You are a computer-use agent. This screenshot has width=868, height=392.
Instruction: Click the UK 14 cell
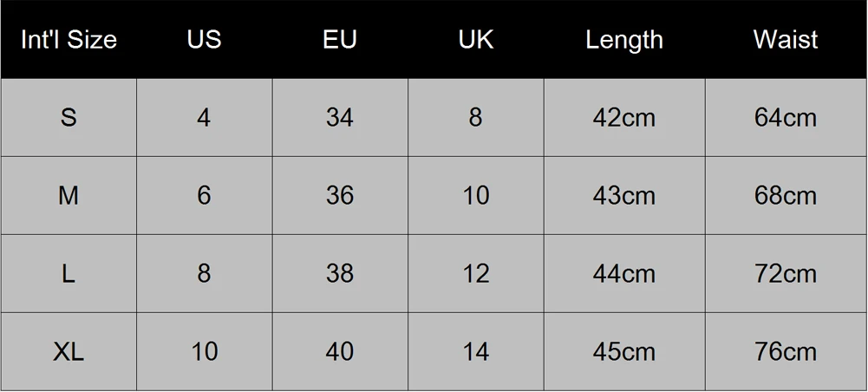(x=475, y=351)
